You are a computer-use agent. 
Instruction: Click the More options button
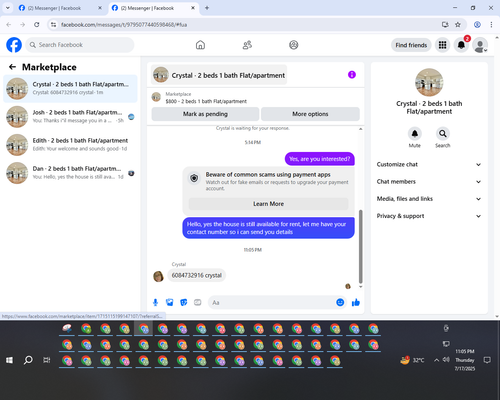310,114
